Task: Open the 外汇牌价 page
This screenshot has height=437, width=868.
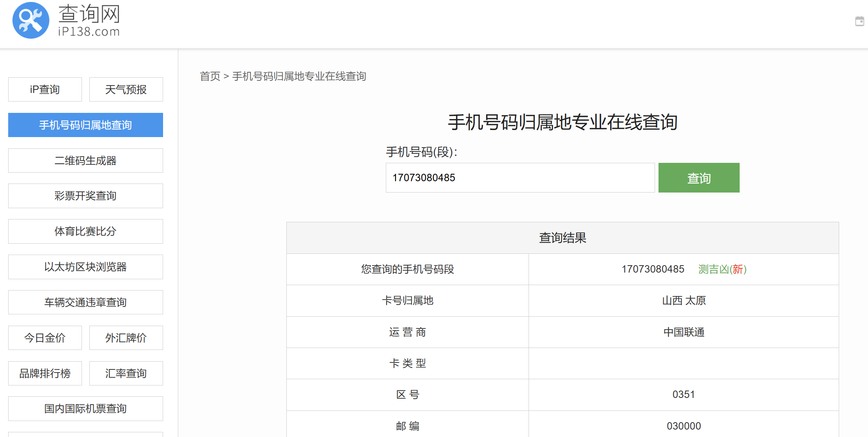Action: [x=126, y=338]
